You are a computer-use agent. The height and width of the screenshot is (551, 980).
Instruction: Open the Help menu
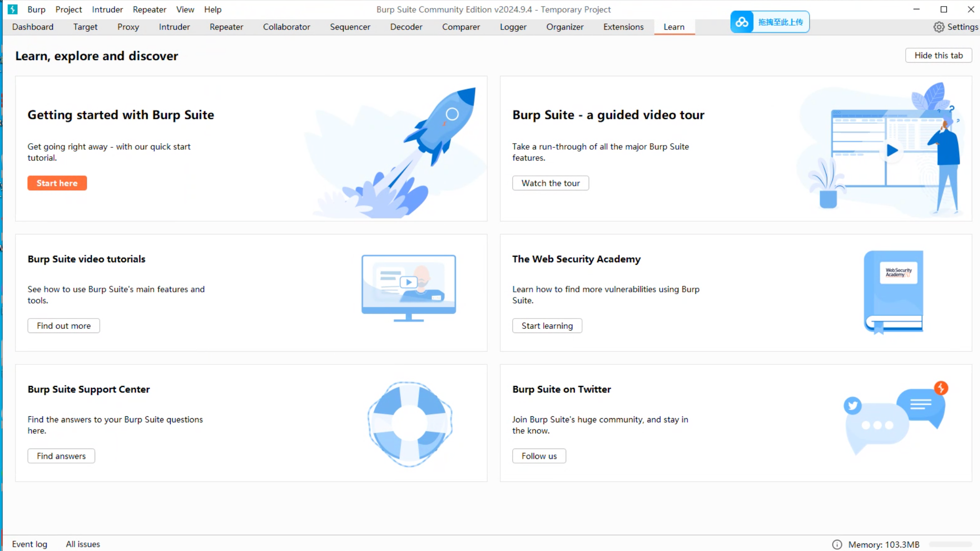(x=212, y=9)
